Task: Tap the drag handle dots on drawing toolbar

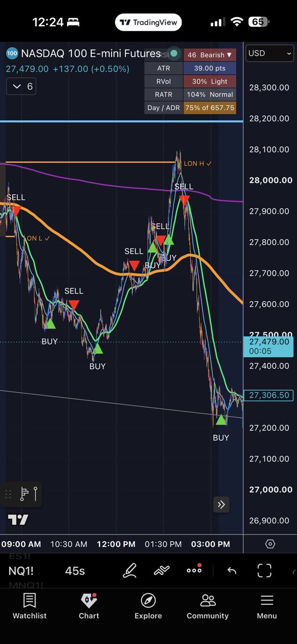Action: [x=8, y=494]
